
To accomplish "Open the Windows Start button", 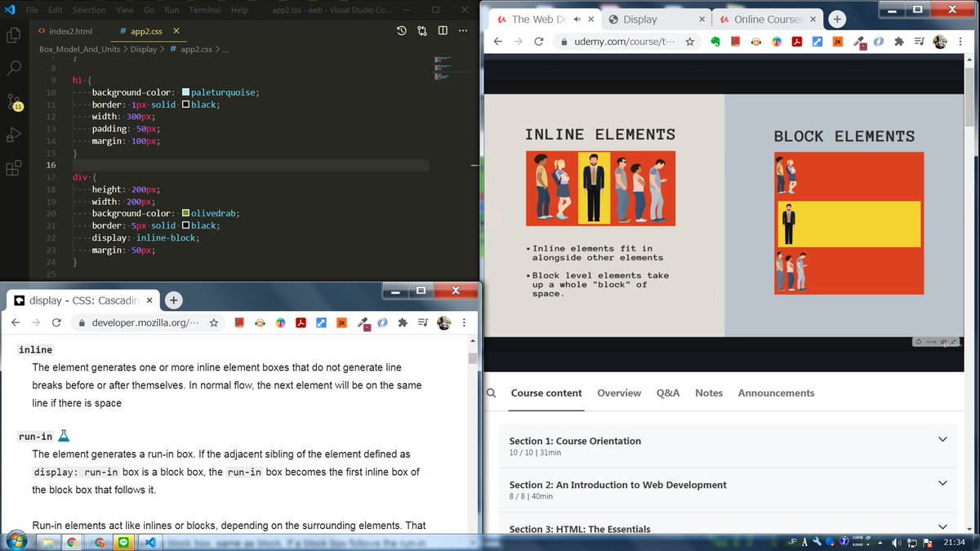I will pos(16,542).
